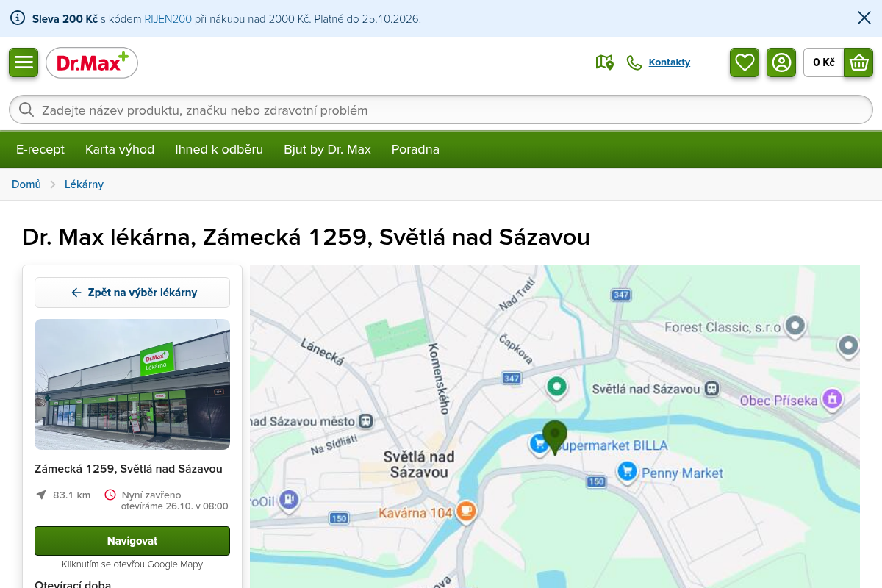The image size is (882, 588).
Task: Open the favorites heart icon
Action: click(745, 62)
